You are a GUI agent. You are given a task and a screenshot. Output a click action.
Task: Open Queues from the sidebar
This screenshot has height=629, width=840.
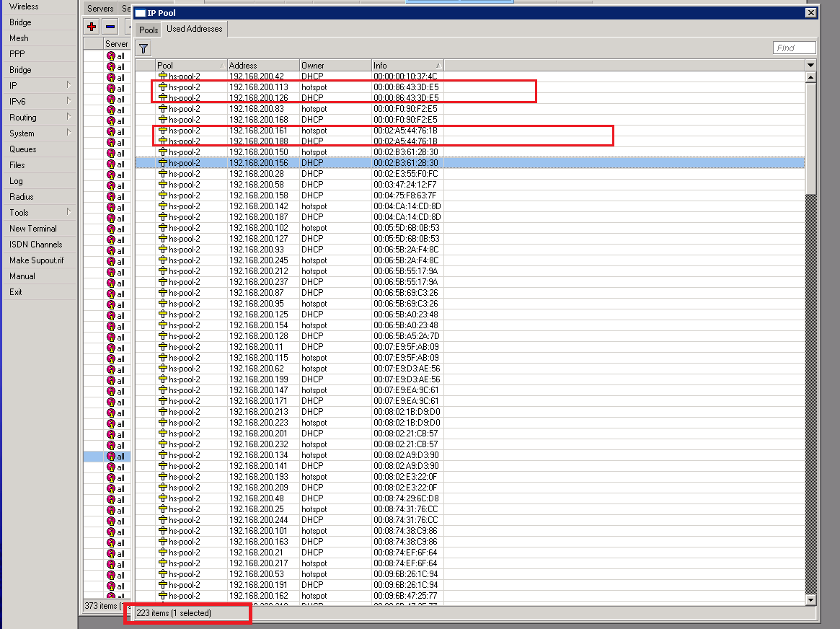click(x=23, y=149)
